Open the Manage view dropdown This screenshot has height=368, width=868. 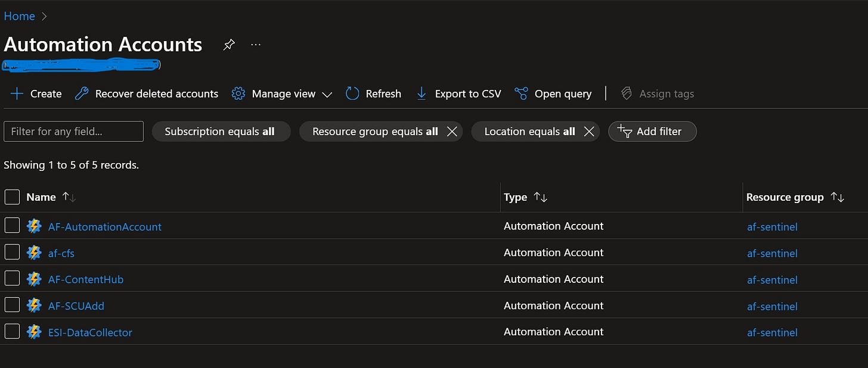tap(282, 93)
